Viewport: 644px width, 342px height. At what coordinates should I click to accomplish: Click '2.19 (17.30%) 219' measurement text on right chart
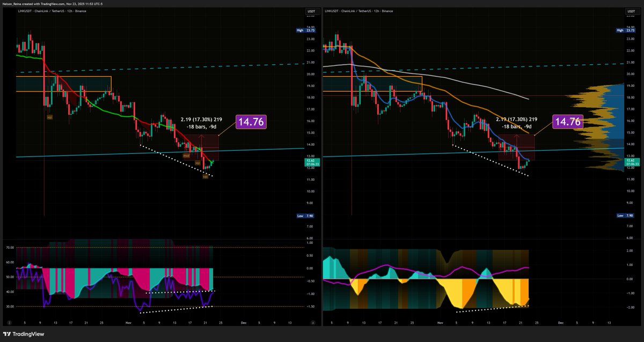coord(516,119)
